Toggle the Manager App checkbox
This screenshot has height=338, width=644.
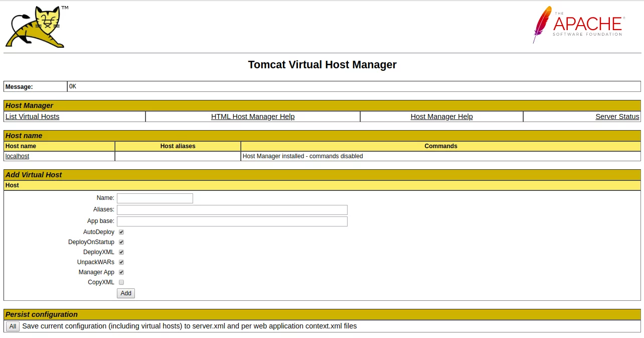tap(121, 272)
